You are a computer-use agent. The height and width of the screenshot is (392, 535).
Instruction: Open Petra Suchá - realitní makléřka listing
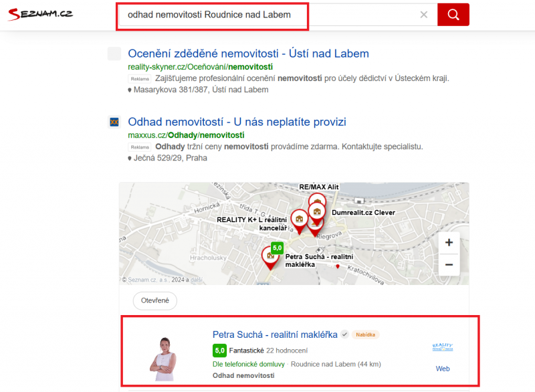(x=275, y=334)
